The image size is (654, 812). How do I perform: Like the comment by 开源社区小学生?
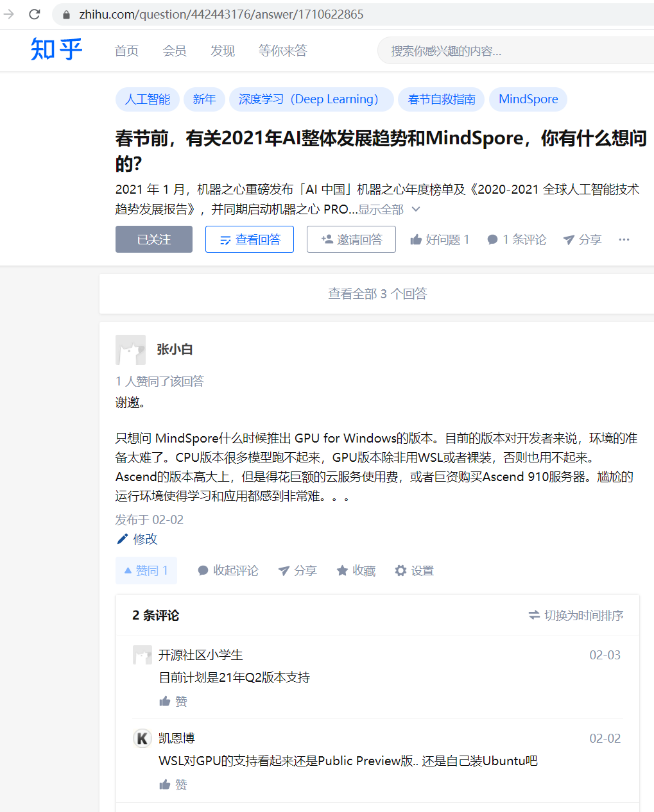[173, 702]
